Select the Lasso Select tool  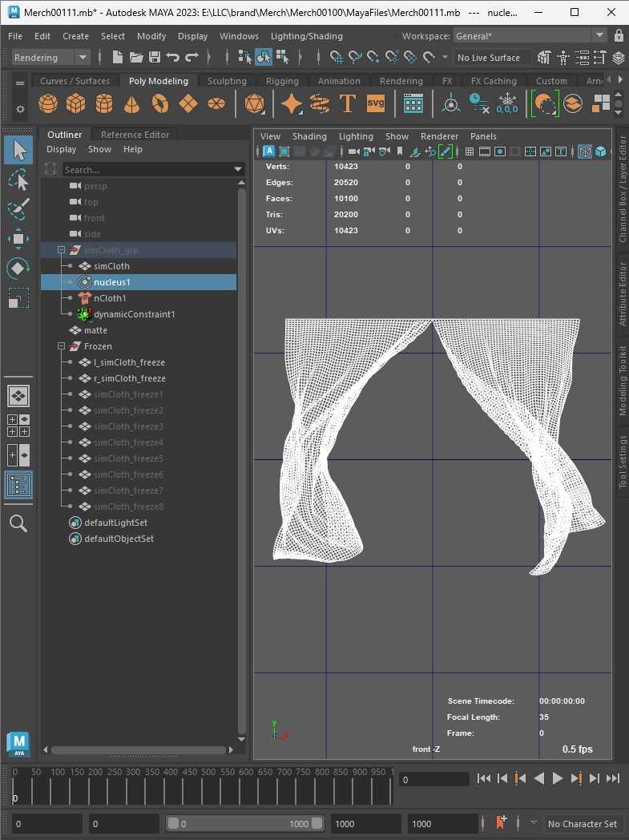[x=18, y=180]
